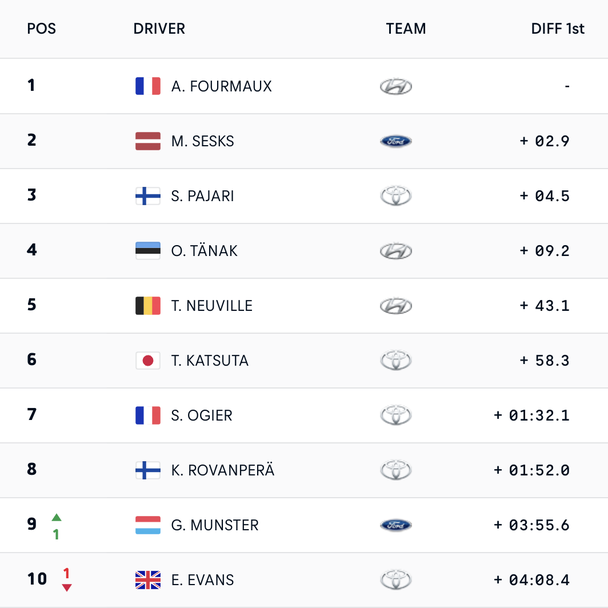Click the Ford logo in M. Sesks row
Screen dimensions: 608x608
click(x=396, y=141)
